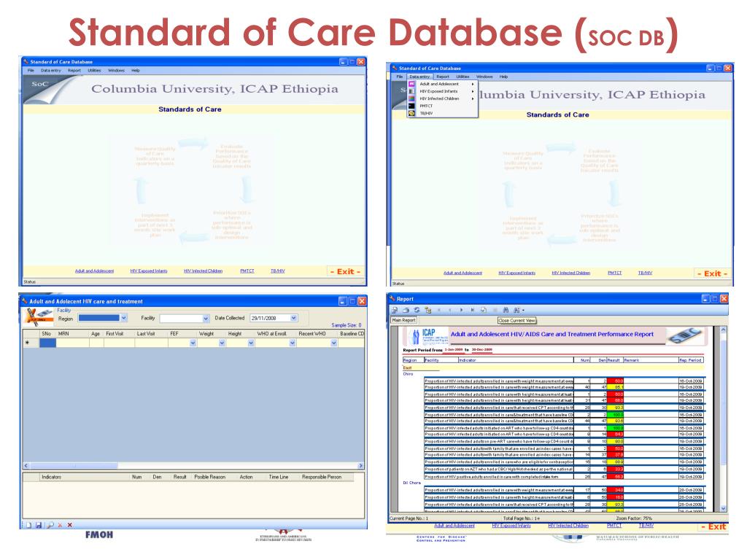Image resolution: width=747 pixels, height=560 pixels.
Task: Click HIV Exposed Infants icon in dropdown menu
Action: (x=412, y=91)
